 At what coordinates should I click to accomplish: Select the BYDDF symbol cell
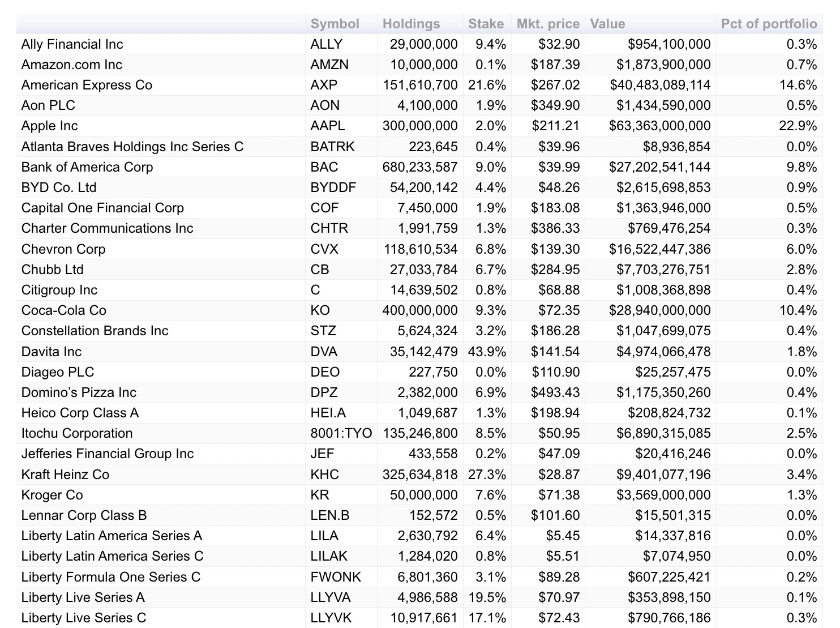pos(333,187)
